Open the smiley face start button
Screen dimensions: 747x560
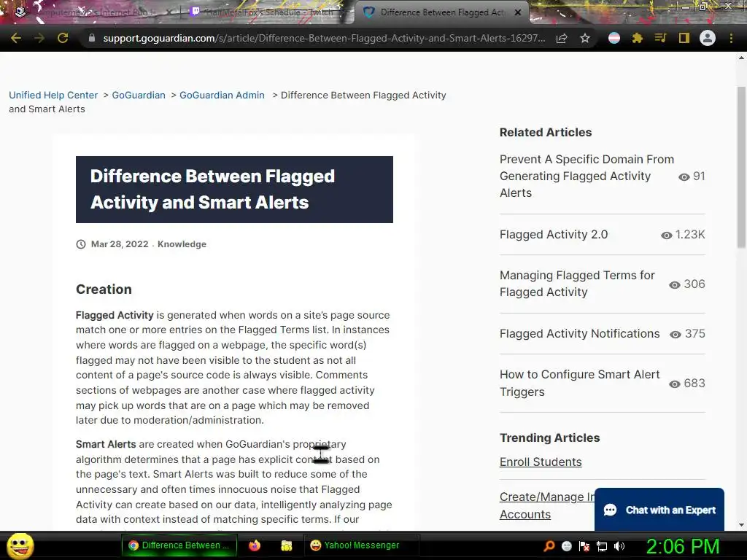point(20,545)
